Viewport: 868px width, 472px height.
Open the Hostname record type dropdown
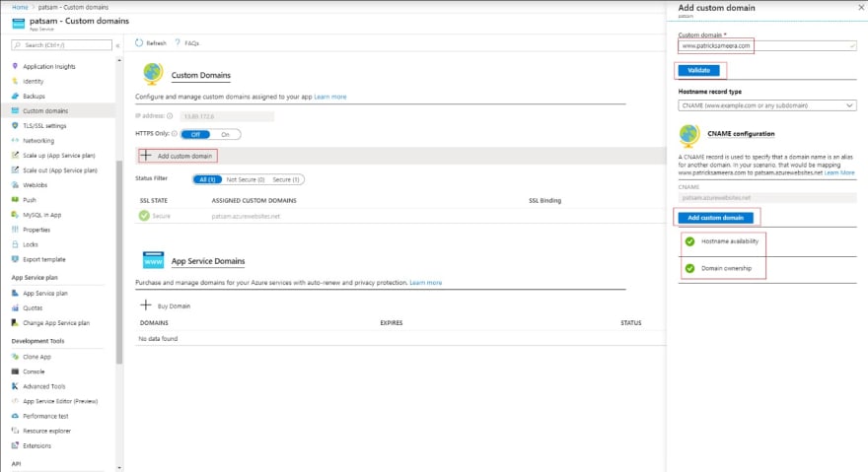(x=767, y=105)
